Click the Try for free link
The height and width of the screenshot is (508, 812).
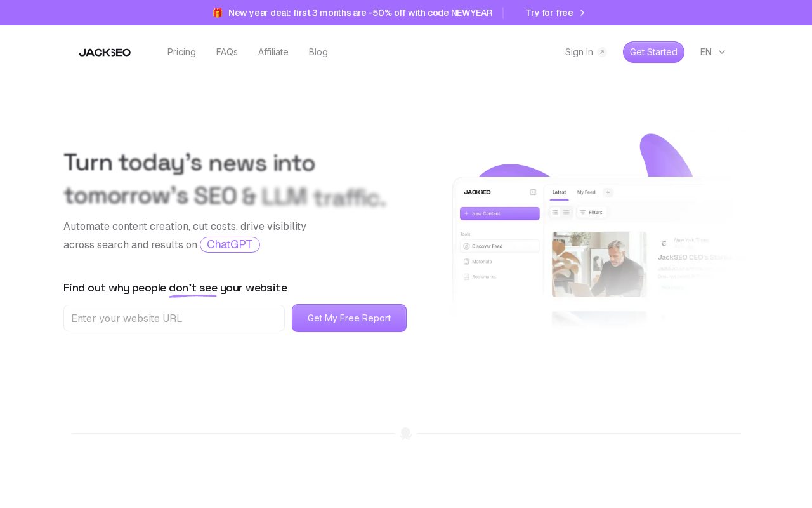(549, 13)
